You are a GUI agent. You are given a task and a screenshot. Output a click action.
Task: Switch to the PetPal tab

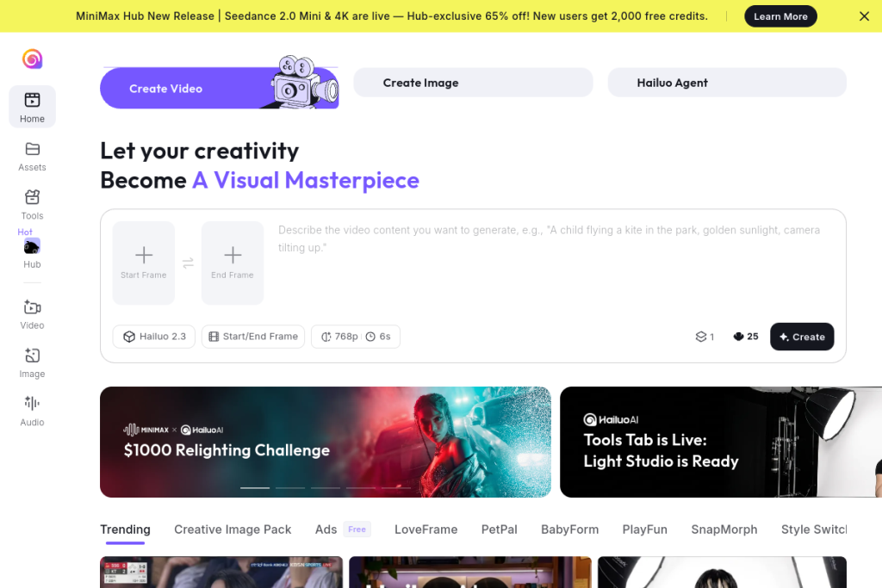click(499, 529)
